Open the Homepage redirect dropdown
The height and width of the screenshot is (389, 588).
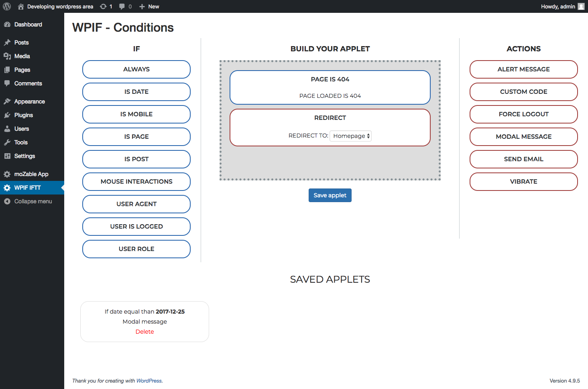[350, 136]
